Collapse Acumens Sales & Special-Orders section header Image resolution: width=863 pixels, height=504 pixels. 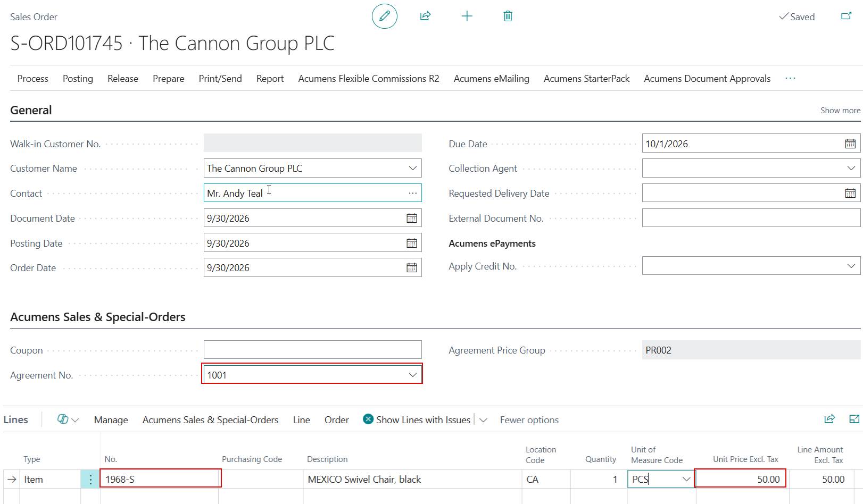click(98, 317)
